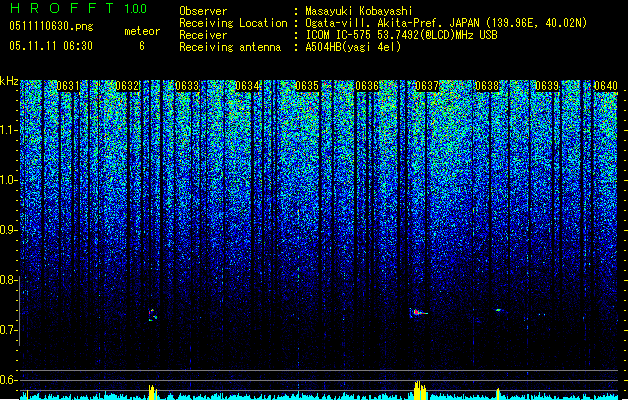
Task: Click the 0.8 kHz axis label
Action: (9, 280)
